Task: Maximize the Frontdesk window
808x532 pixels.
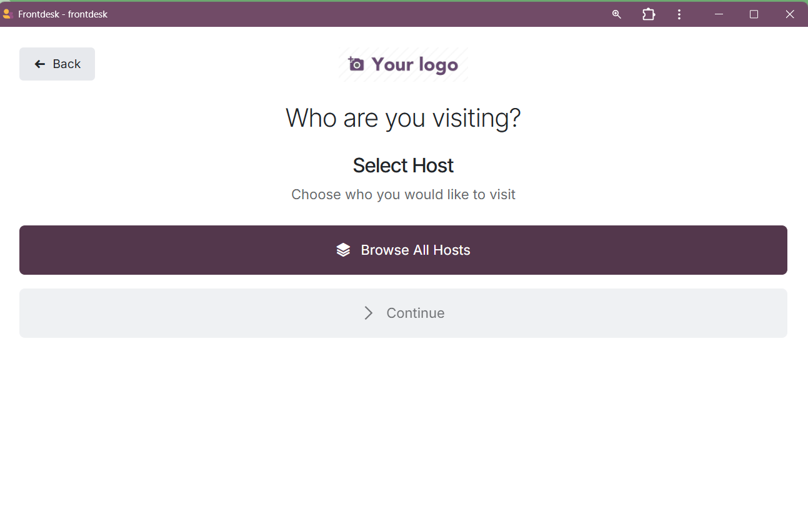Action: tap(754, 14)
